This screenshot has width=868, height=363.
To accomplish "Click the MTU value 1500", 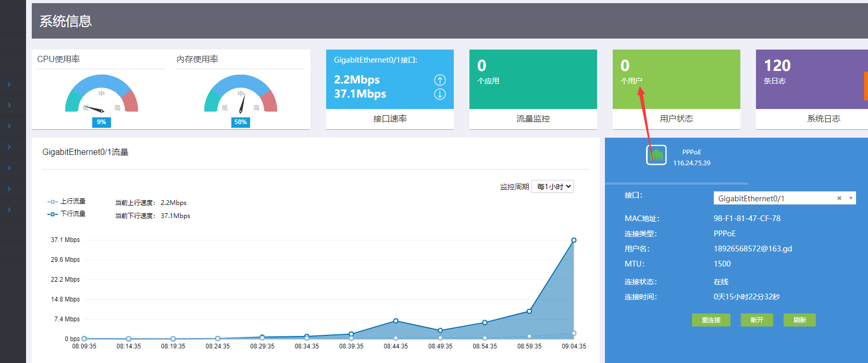I will (x=722, y=264).
